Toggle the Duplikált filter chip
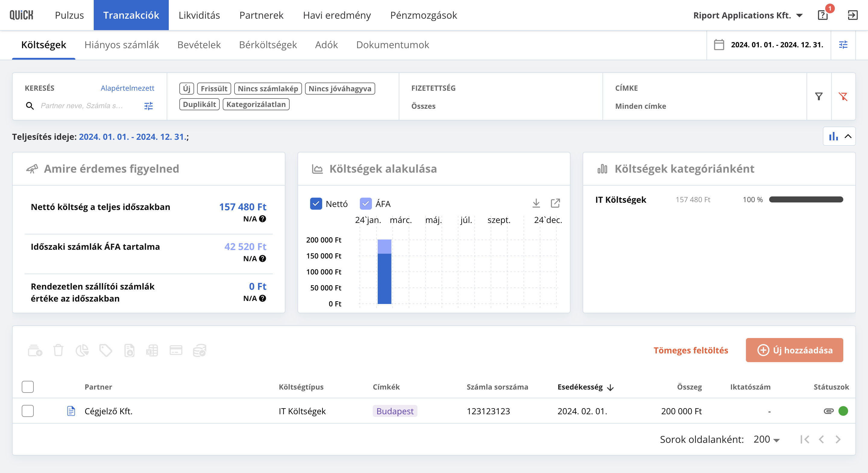868x473 pixels. [x=200, y=105]
